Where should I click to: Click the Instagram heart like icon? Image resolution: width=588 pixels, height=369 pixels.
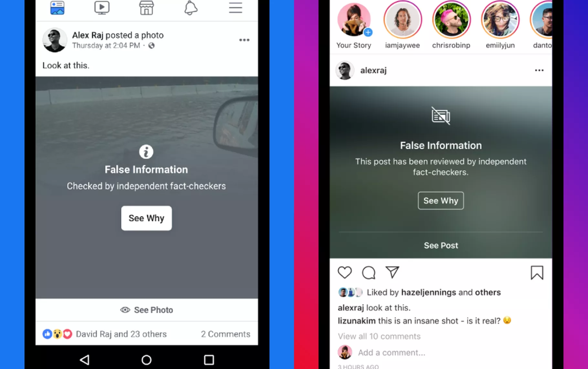pos(345,272)
